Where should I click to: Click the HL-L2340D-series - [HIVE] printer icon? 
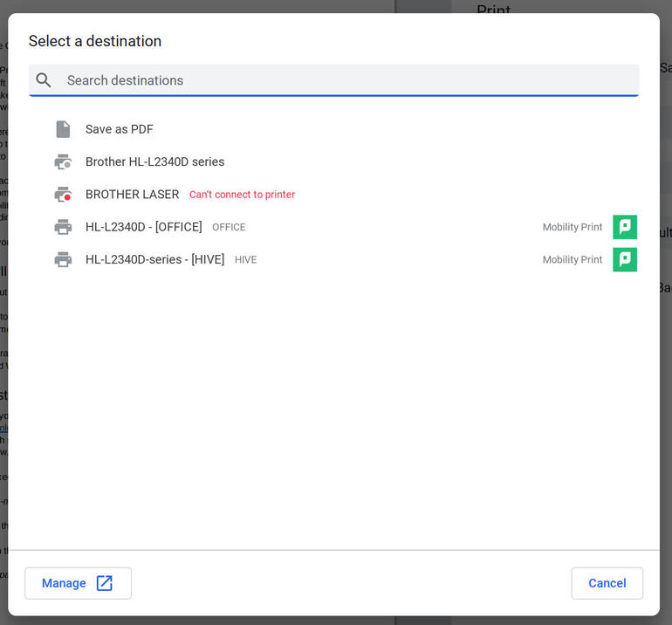63,259
